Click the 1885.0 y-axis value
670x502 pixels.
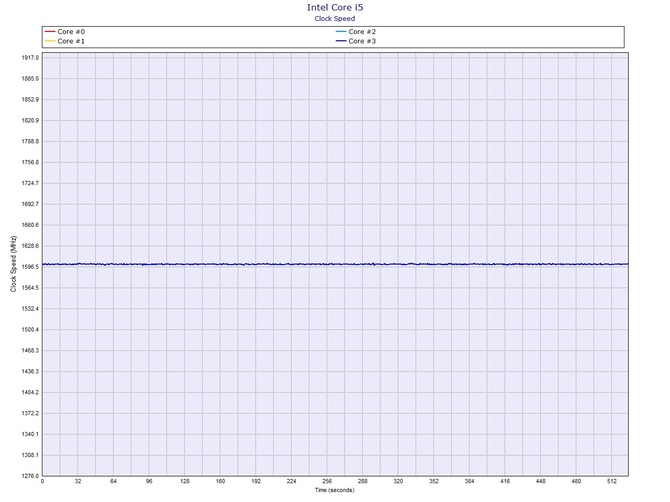coord(30,79)
